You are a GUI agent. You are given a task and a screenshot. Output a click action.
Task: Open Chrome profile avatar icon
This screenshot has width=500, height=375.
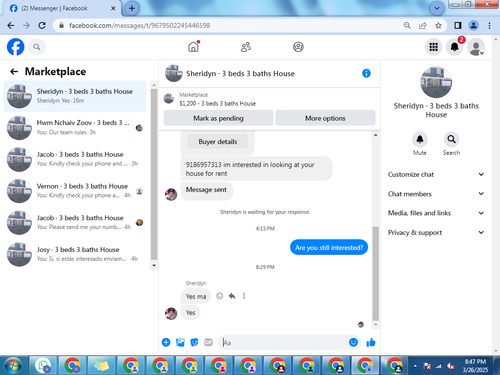(x=473, y=25)
